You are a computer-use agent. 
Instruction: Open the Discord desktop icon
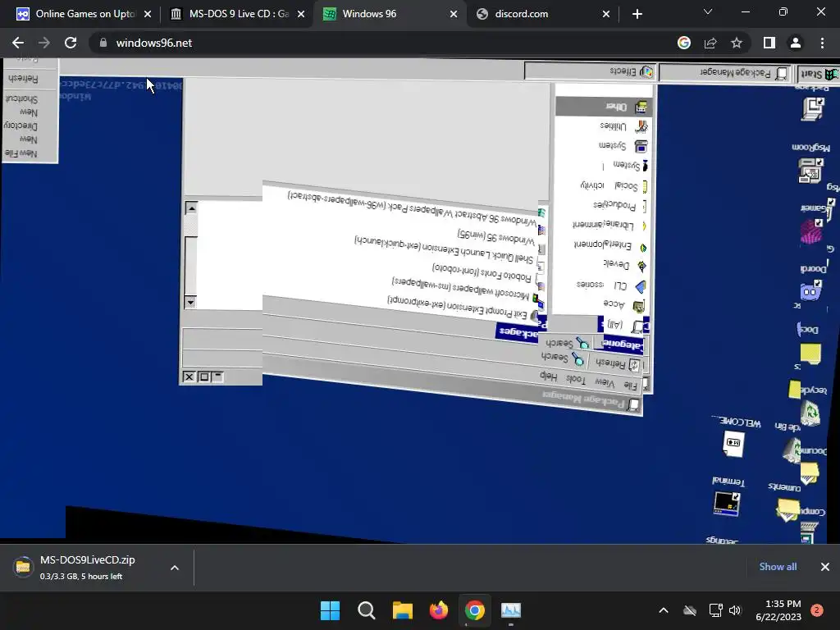(x=810, y=291)
